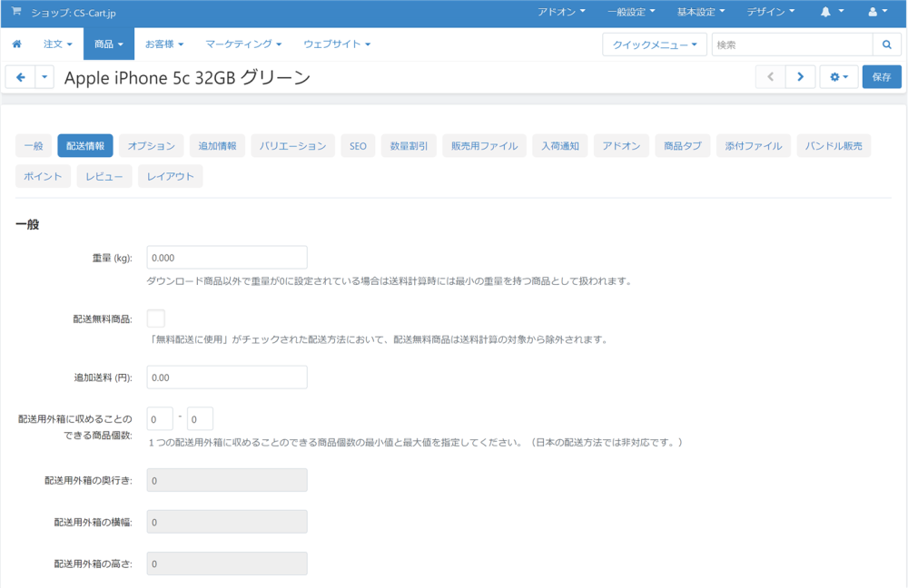
Task: Open the レイアウト tab
Action: (171, 177)
